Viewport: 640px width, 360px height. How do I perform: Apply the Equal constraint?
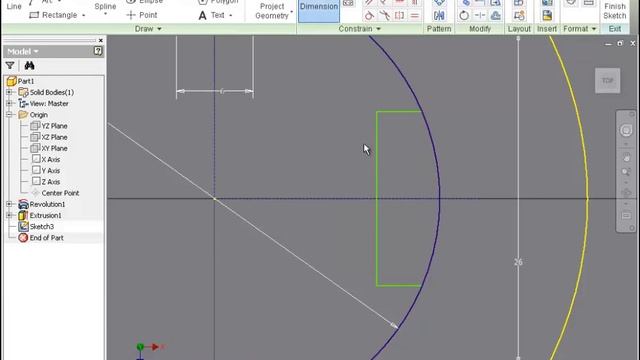coord(415,16)
